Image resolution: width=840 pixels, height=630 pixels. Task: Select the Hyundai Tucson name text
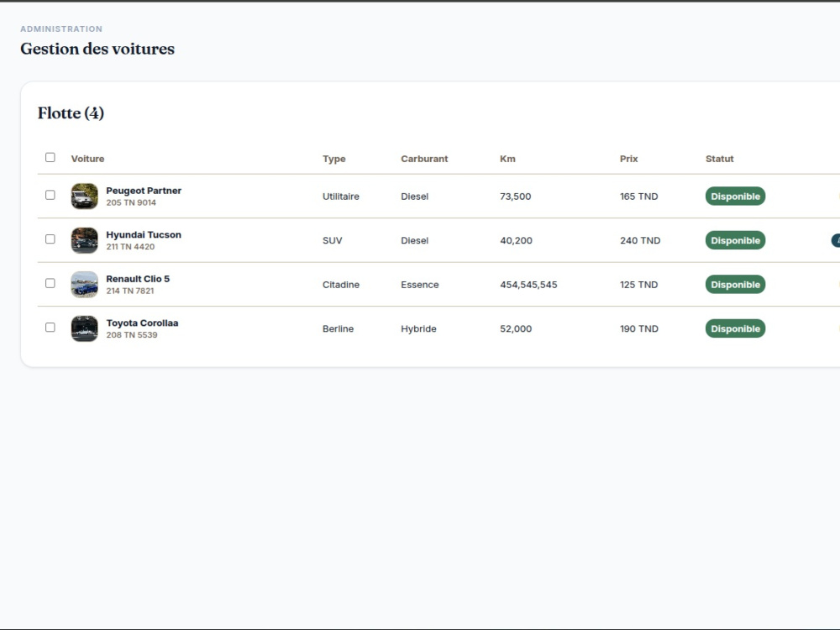(x=144, y=234)
